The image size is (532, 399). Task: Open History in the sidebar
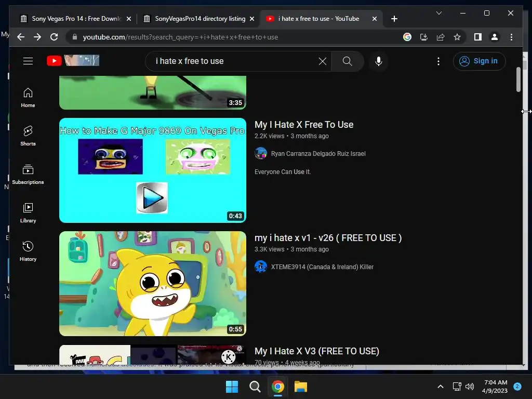(x=28, y=251)
